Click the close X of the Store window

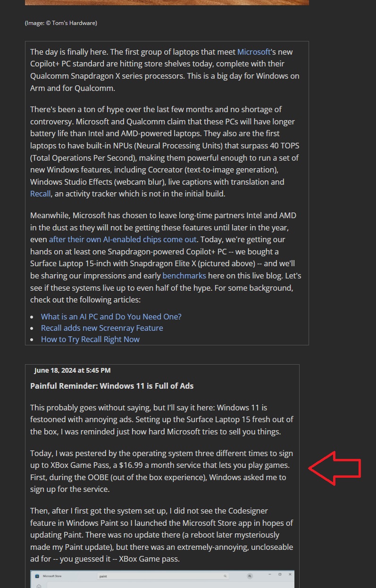(x=290, y=574)
